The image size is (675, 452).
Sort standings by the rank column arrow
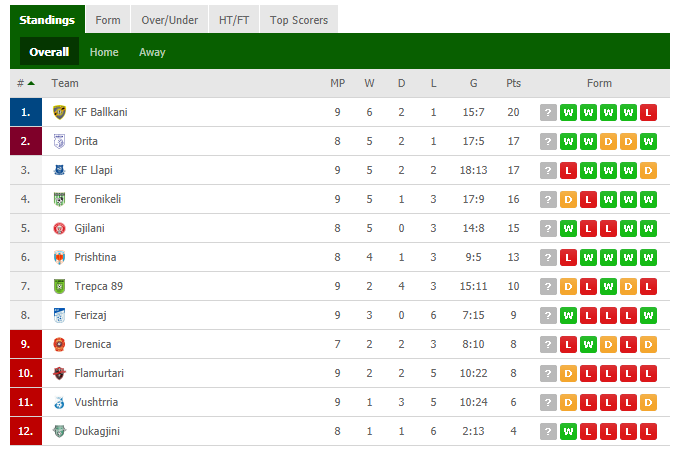click(x=31, y=84)
